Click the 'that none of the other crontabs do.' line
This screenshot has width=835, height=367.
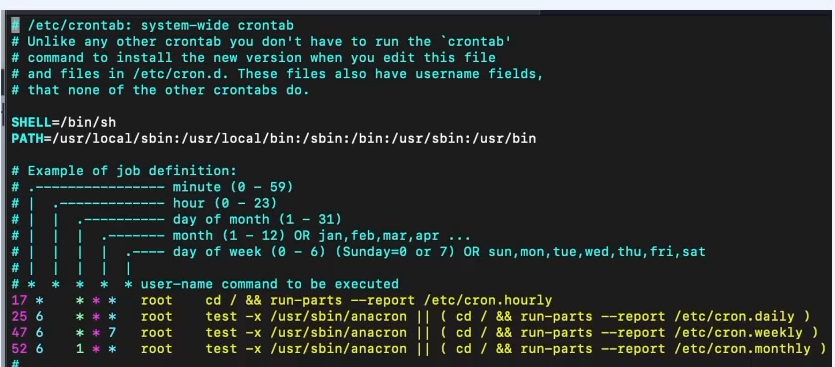point(161,89)
